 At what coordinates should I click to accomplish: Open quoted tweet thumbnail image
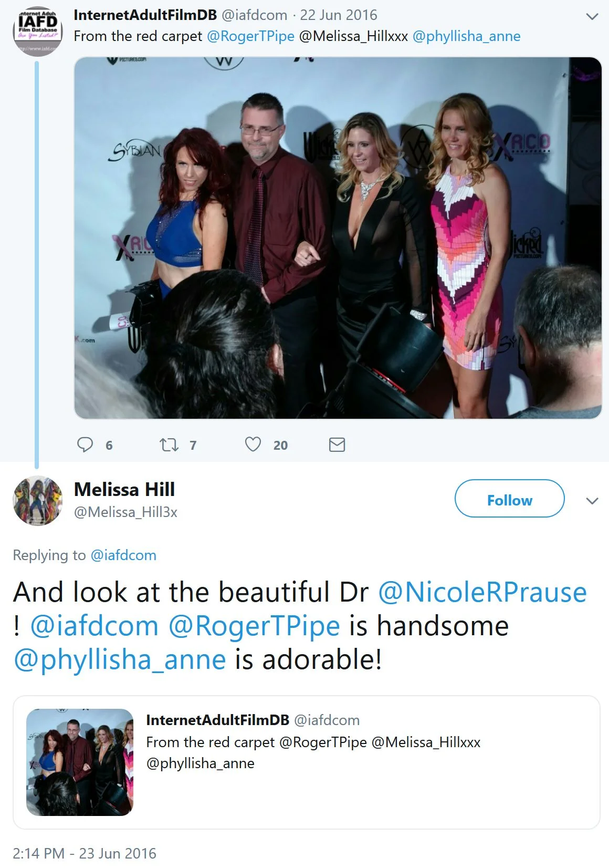pyautogui.click(x=80, y=762)
